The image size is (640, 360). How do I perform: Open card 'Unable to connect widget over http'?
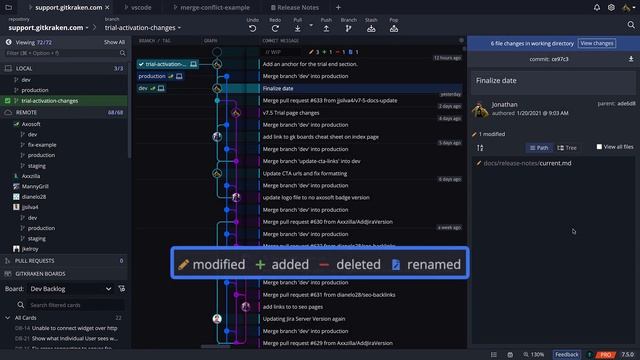pyautogui.click(x=74, y=328)
